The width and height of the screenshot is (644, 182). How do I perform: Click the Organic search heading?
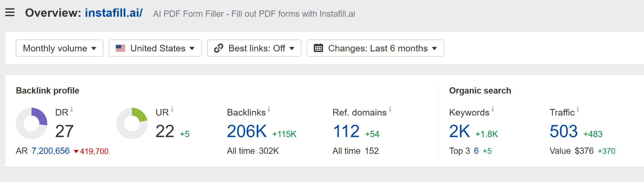tap(480, 91)
